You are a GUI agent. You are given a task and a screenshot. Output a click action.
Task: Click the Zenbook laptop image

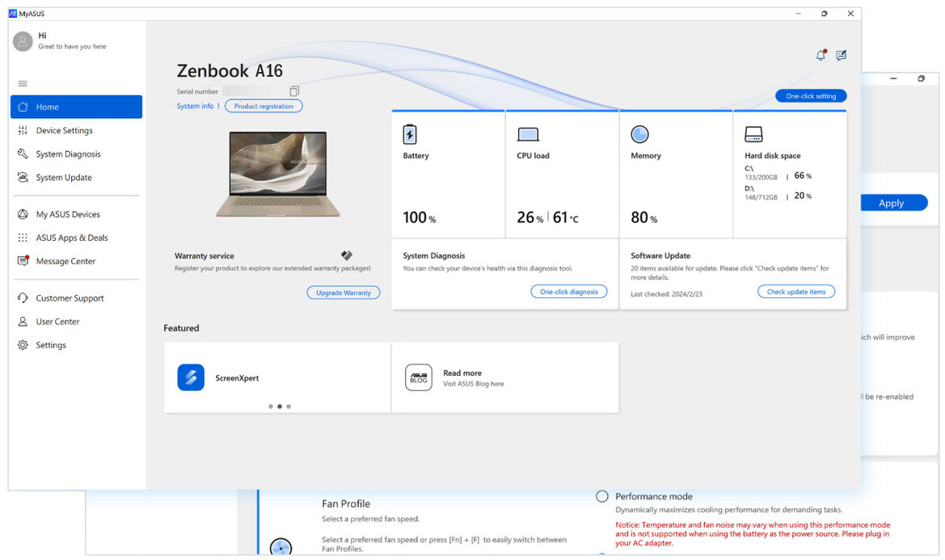[x=278, y=174]
